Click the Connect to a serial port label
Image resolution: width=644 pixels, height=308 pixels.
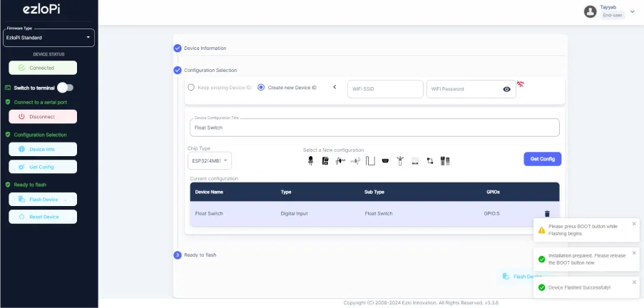point(40,102)
